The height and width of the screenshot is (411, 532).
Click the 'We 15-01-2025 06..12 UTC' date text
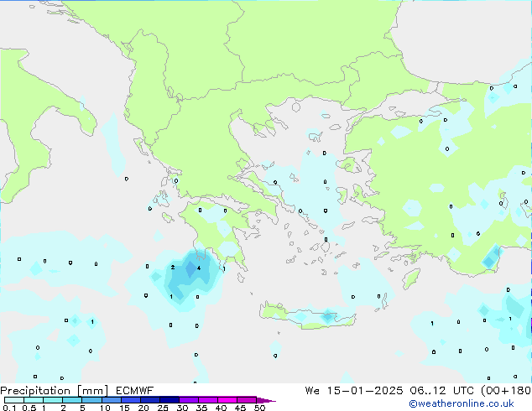(x=391, y=391)
